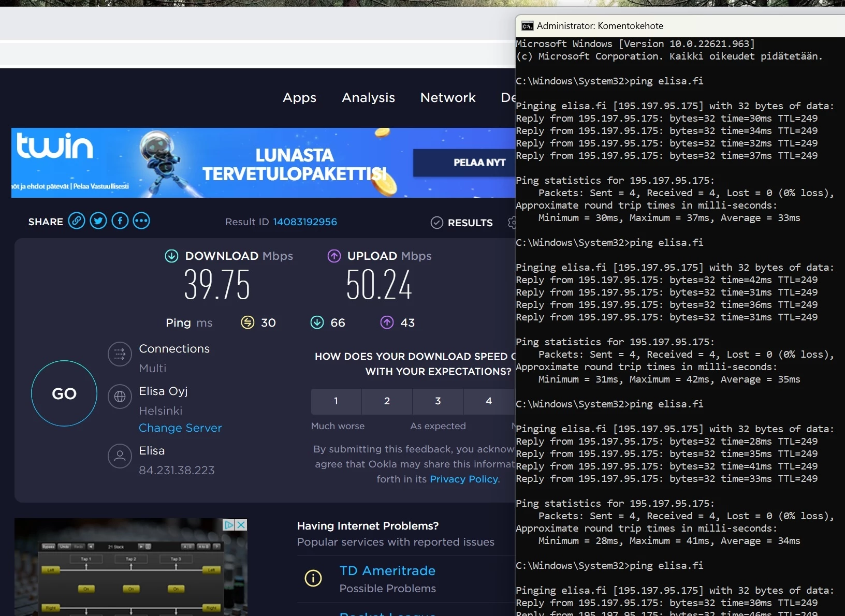Share result on Twitter icon
This screenshot has height=616, width=845.
pos(98,221)
